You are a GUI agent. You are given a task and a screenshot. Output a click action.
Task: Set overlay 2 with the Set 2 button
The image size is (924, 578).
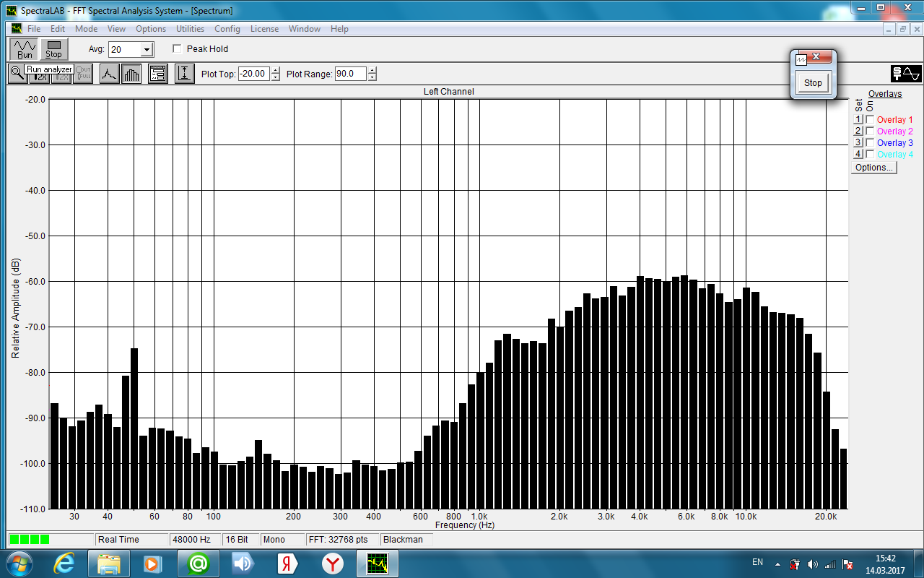858,131
